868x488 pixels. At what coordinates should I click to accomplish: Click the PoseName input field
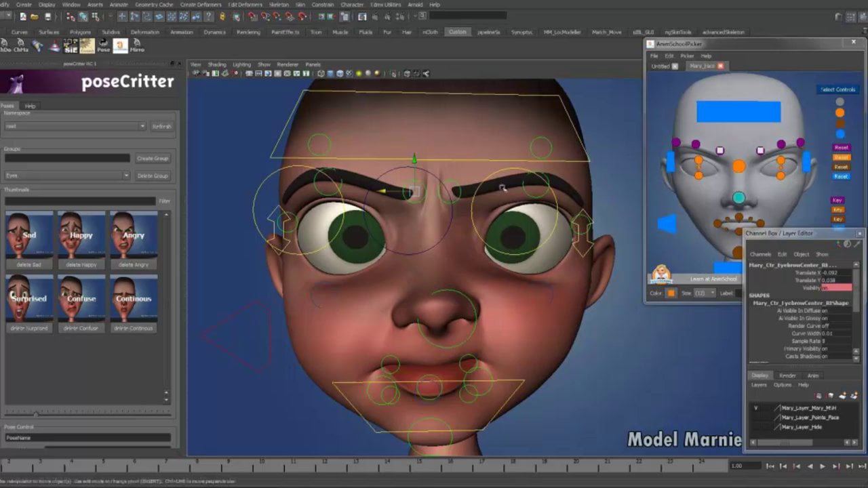[x=87, y=438]
